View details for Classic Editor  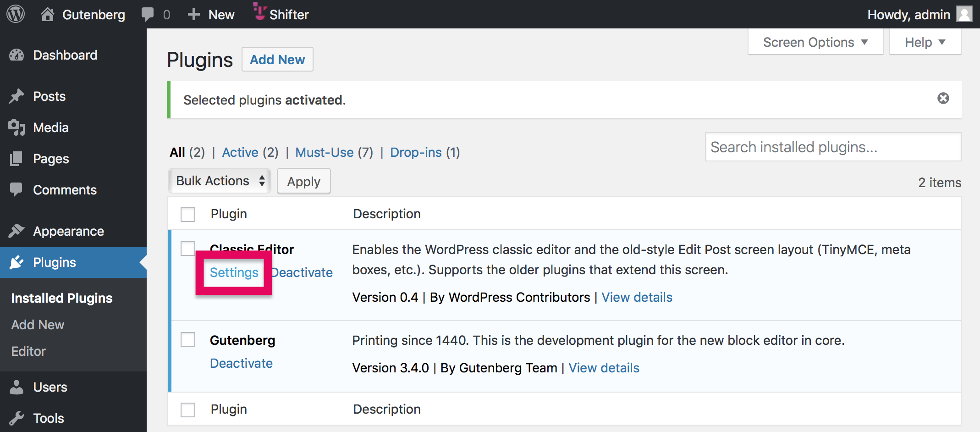[637, 297]
